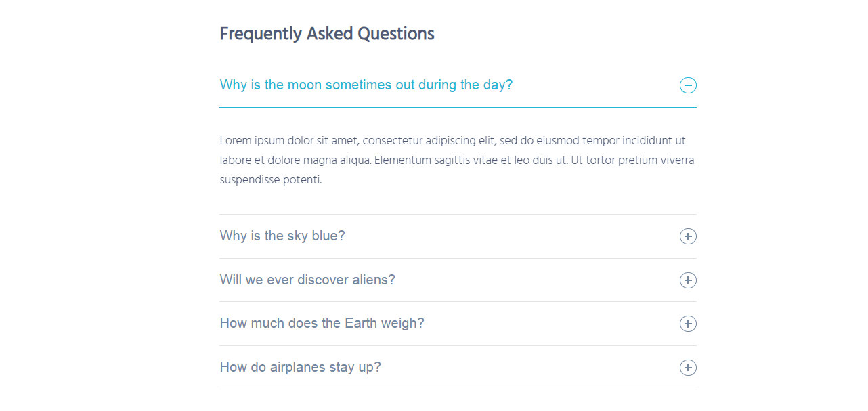Click the blue underline below moon question
Image resolution: width=868 pixels, height=411 pixels.
[x=458, y=107]
